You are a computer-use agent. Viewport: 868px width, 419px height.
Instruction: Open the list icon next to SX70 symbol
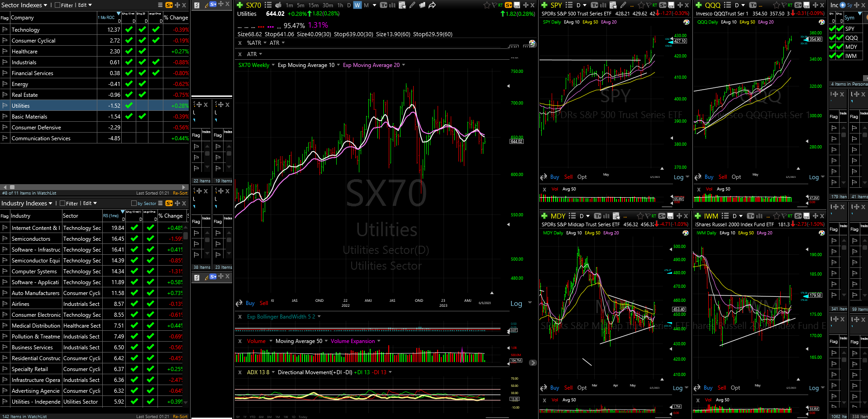click(268, 5)
